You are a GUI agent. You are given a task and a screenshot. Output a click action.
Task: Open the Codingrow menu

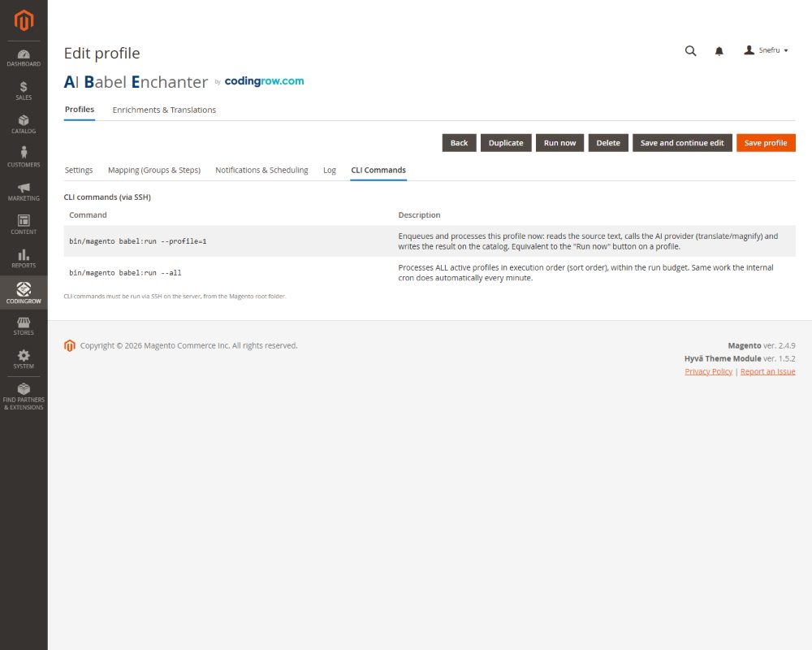24,292
